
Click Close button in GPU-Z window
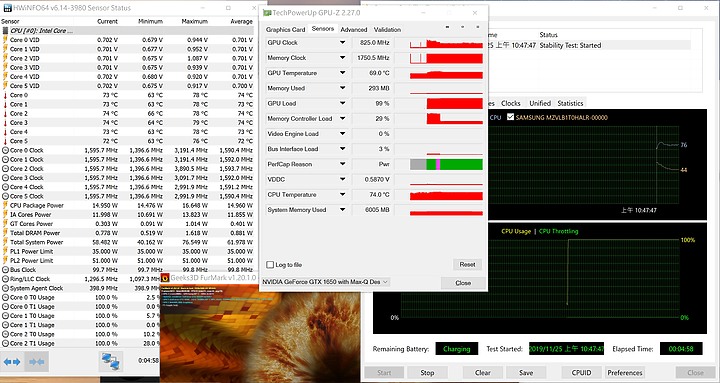463,283
